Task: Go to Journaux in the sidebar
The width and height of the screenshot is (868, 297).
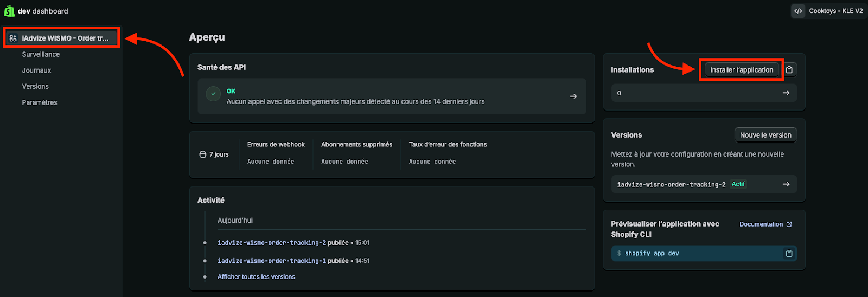Action: [x=36, y=70]
